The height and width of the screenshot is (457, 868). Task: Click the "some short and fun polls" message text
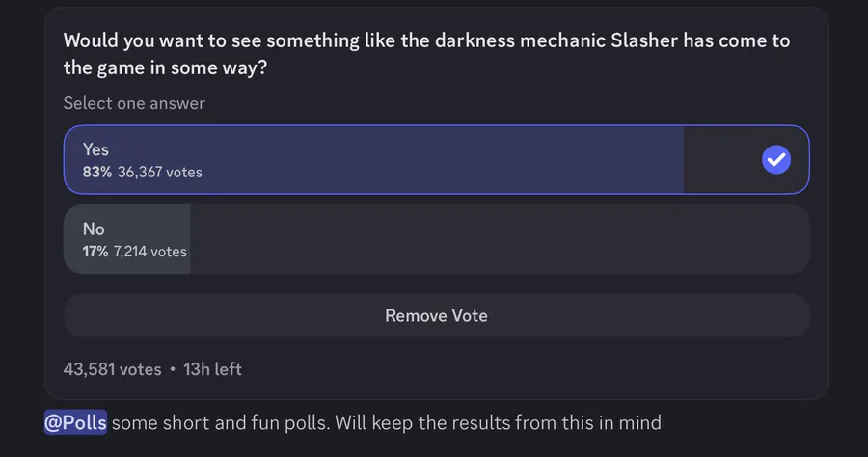pyautogui.click(x=220, y=422)
